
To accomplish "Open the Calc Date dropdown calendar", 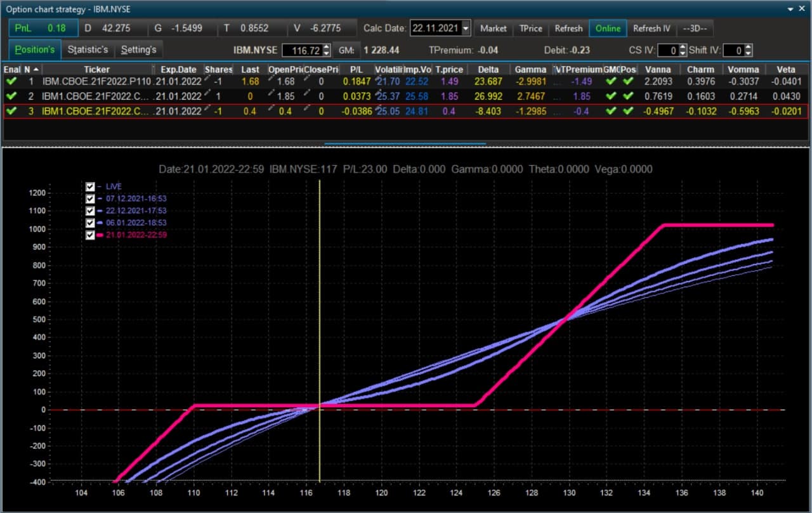I will pyautogui.click(x=466, y=29).
